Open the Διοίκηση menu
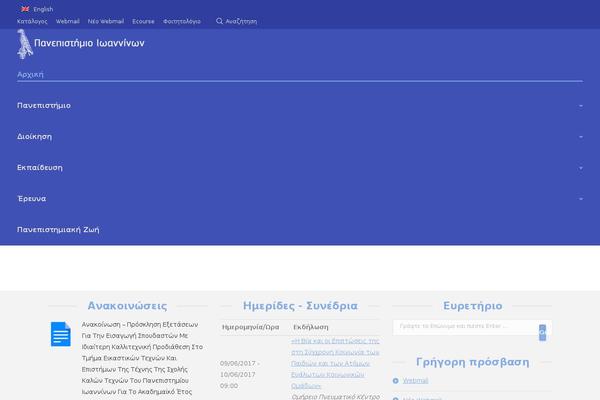Screen dimensions: 600x400 pyautogui.click(x=34, y=137)
